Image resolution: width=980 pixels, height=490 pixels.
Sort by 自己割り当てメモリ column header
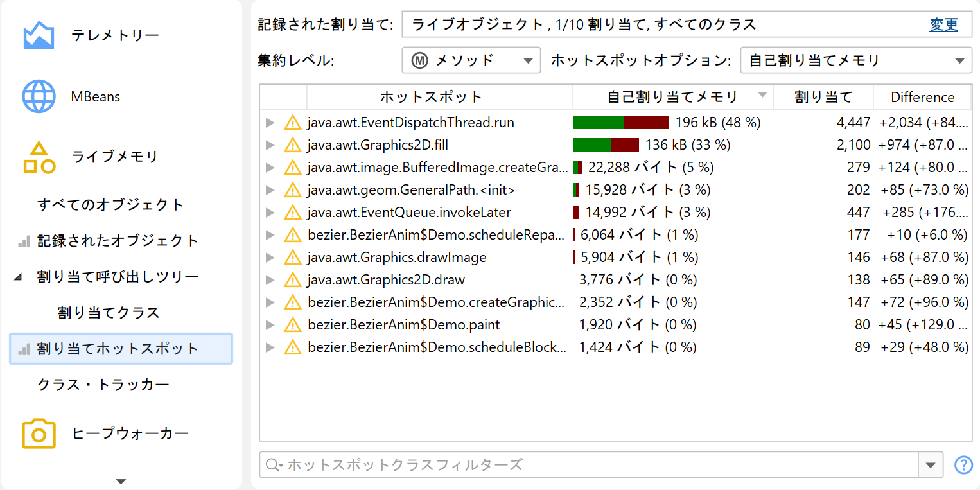tap(672, 98)
